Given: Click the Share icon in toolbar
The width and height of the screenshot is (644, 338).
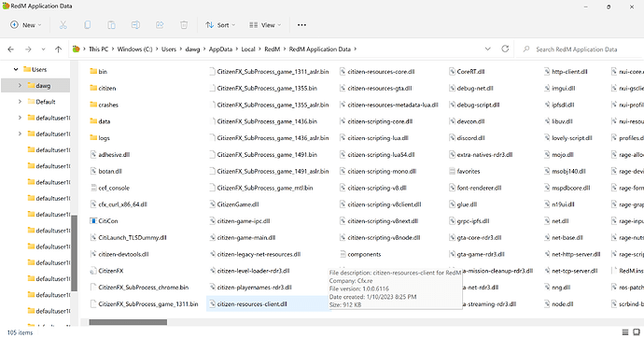Looking at the screenshot, I should click(x=160, y=25).
